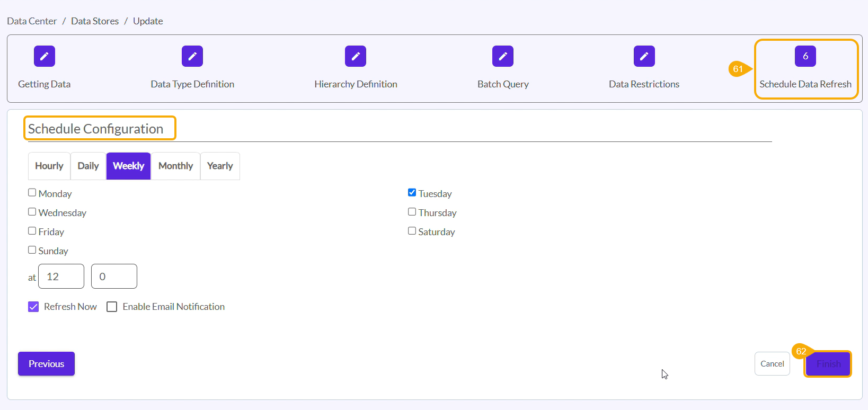Enable Email Notification checkbox
The height and width of the screenshot is (410, 868).
tap(112, 307)
